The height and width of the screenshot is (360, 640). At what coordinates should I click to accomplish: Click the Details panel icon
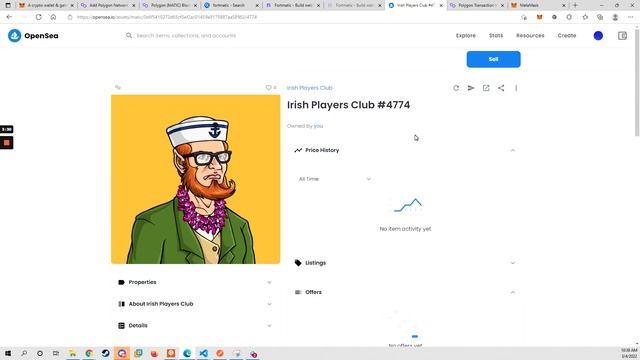click(121, 325)
